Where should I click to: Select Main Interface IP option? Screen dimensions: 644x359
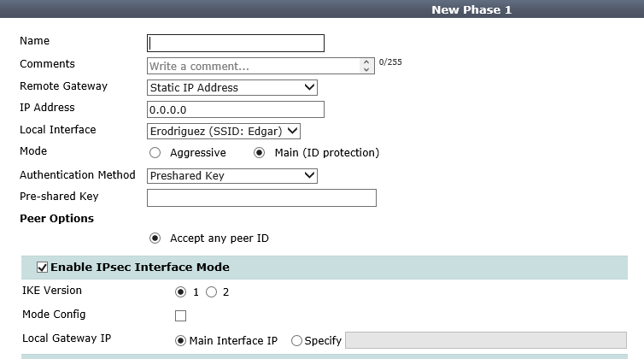point(180,340)
